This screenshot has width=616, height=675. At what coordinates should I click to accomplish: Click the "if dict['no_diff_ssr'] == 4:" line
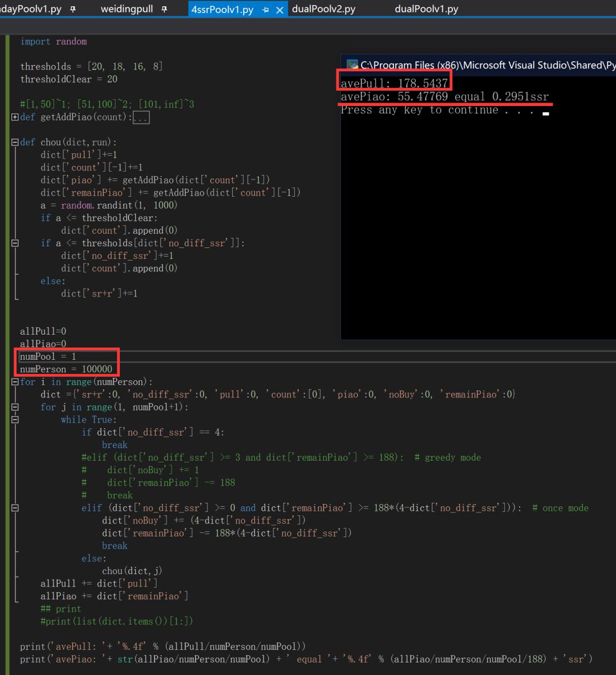[x=153, y=432]
